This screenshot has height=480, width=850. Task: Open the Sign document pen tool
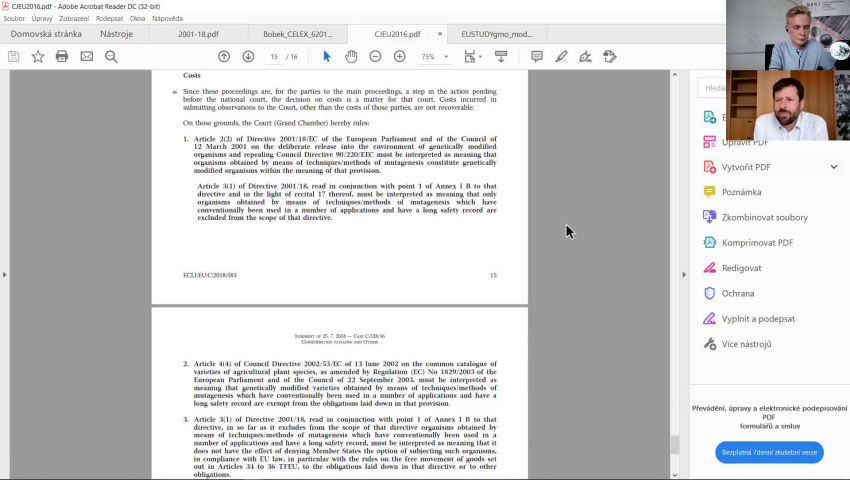pos(585,56)
